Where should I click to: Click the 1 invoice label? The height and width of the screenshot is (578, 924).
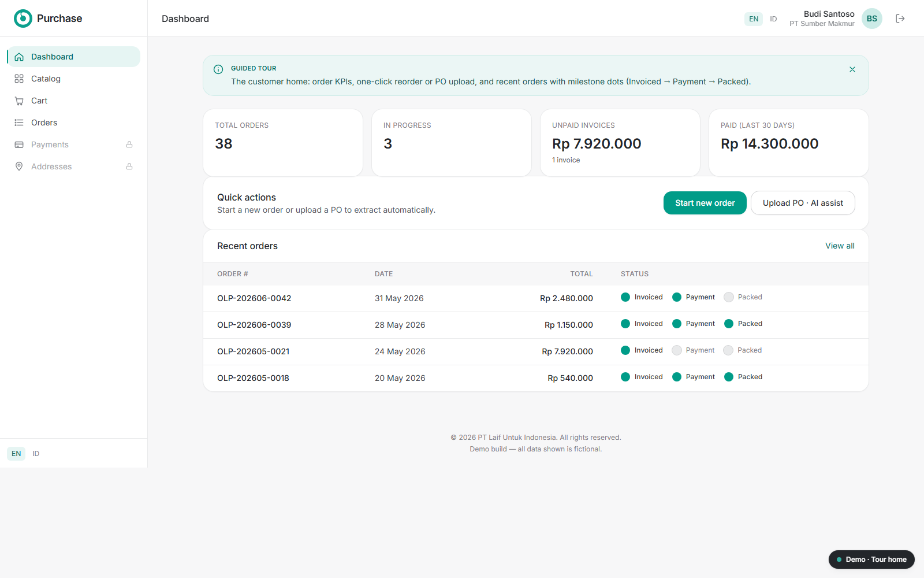tap(566, 160)
